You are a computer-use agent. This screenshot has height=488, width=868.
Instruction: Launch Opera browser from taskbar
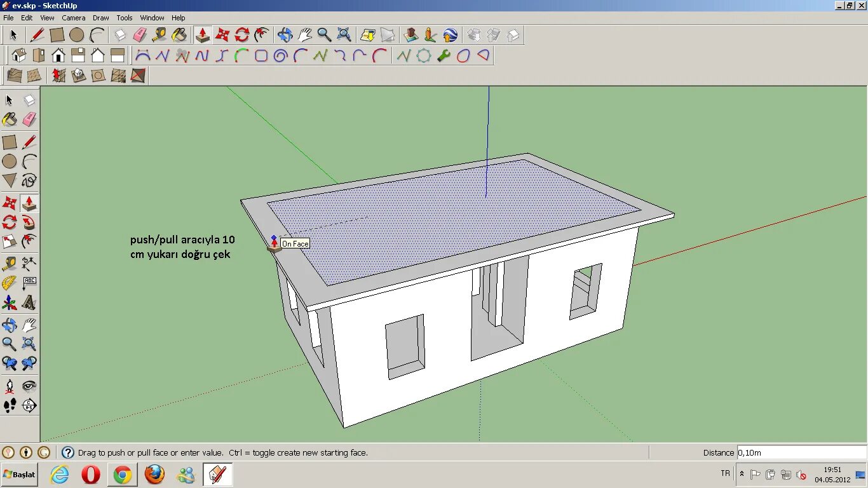click(91, 475)
